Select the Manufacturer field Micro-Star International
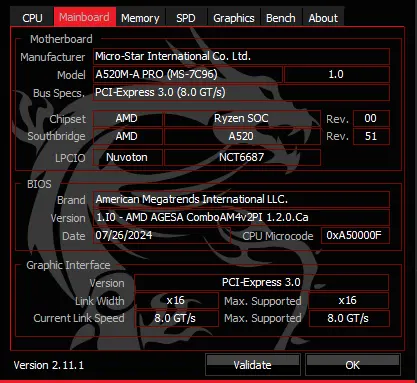 pos(241,56)
